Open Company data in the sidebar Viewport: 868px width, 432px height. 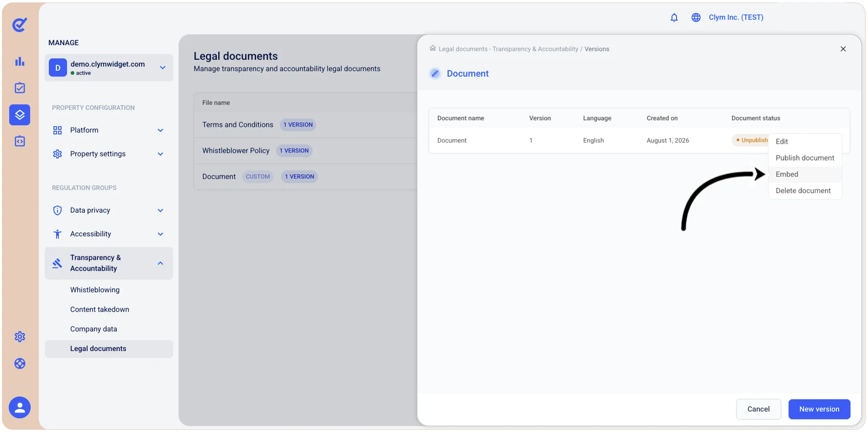[93, 329]
